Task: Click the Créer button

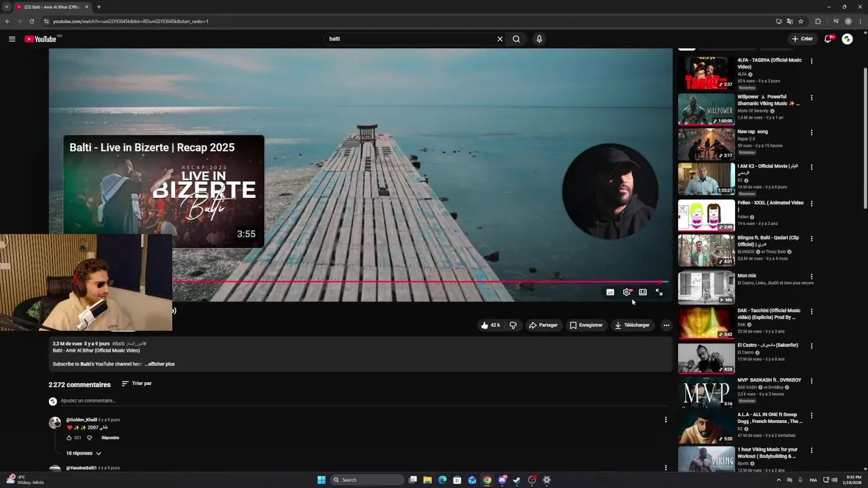Action: point(802,39)
